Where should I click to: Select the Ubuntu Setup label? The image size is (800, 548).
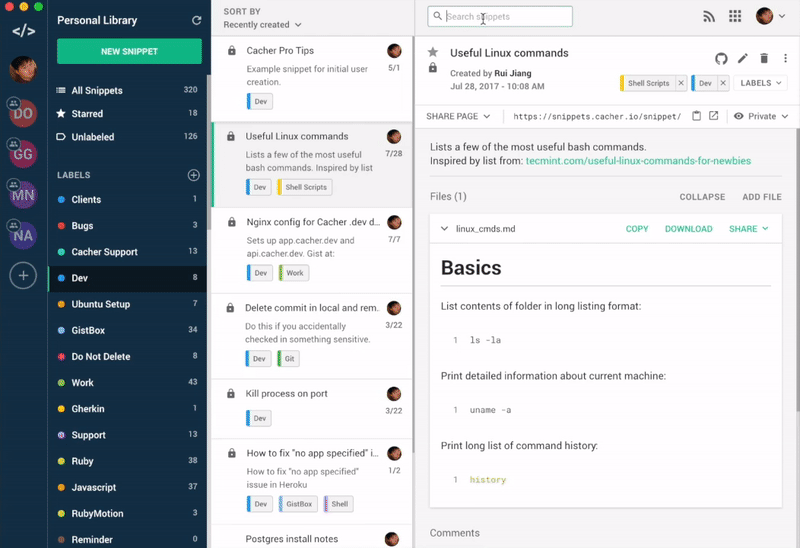[127, 304]
